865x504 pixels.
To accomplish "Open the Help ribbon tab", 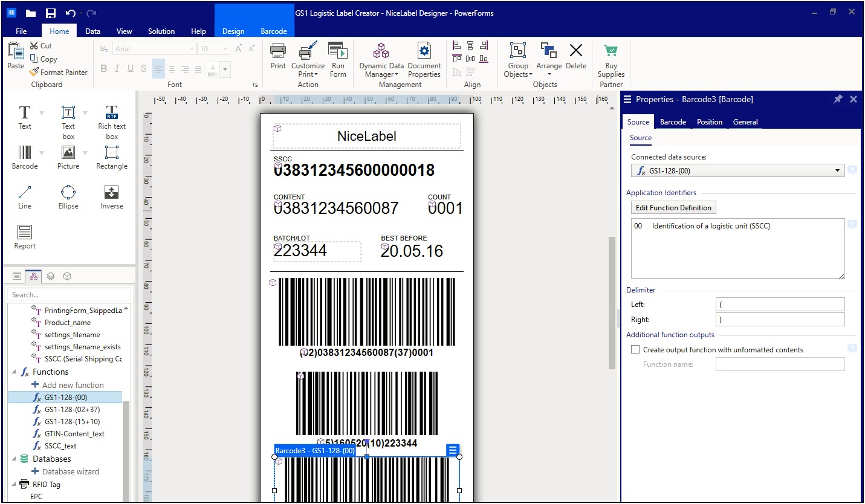I will click(198, 31).
